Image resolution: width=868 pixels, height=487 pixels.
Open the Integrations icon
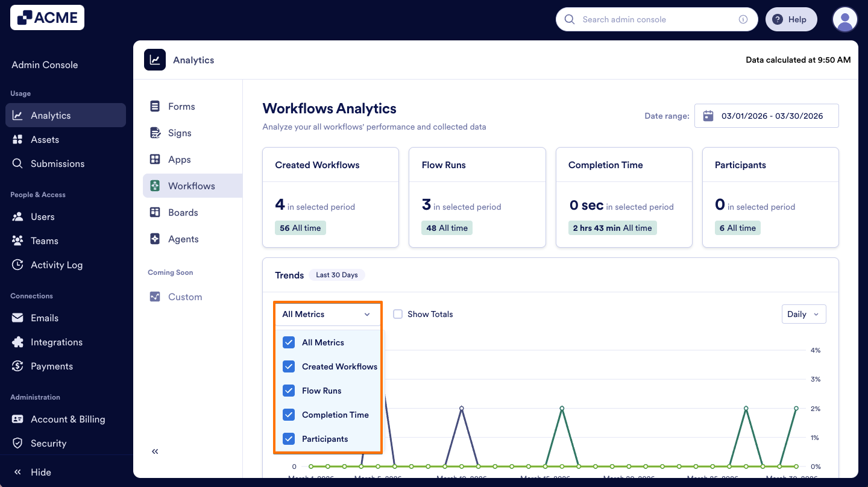pyautogui.click(x=17, y=342)
